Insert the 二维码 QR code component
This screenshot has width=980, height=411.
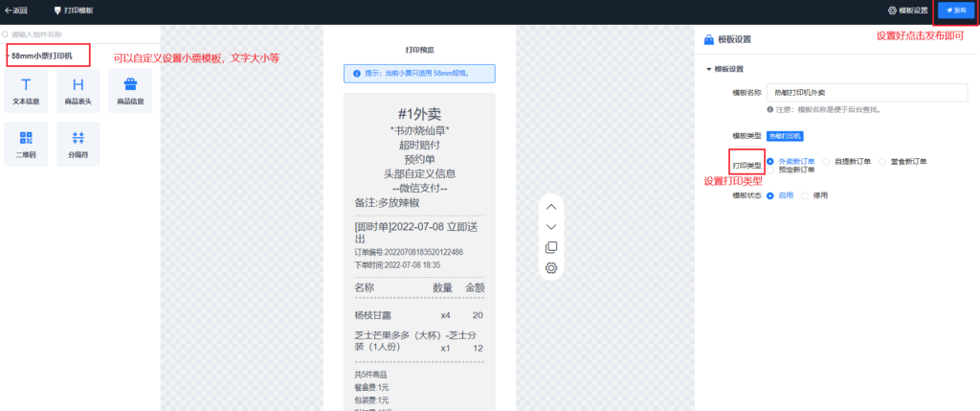pyautogui.click(x=26, y=144)
